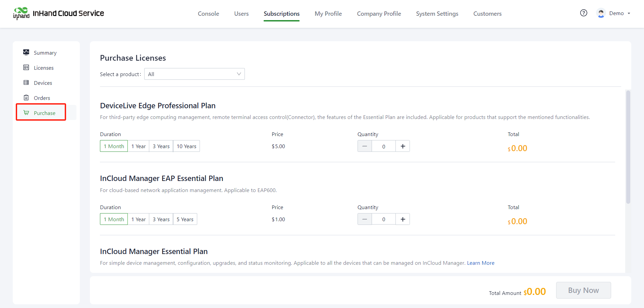Click the Devices sidebar icon
The width and height of the screenshot is (644, 308).
coord(26,82)
